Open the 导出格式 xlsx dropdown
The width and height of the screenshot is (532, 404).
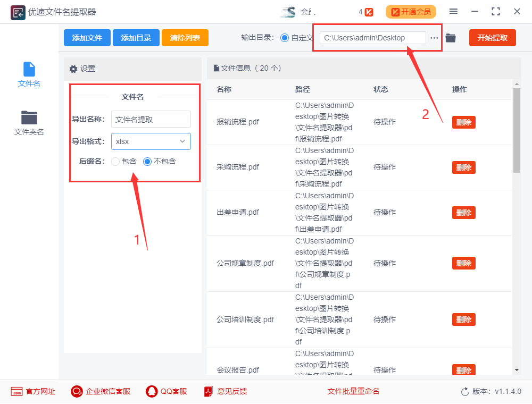coord(151,141)
